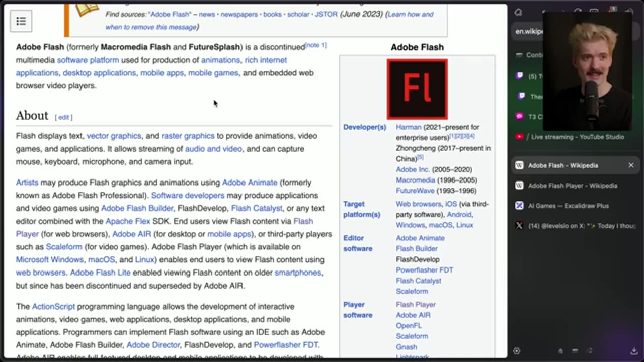644x362 pixels.
Task: Open Powerflasher FDT link in paragraph
Action: click(x=286, y=345)
